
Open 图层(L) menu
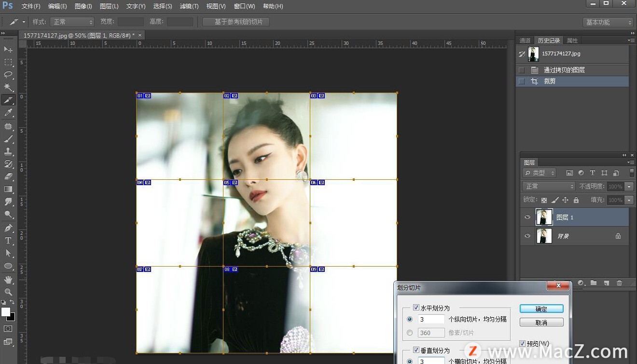[x=109, y=6]
